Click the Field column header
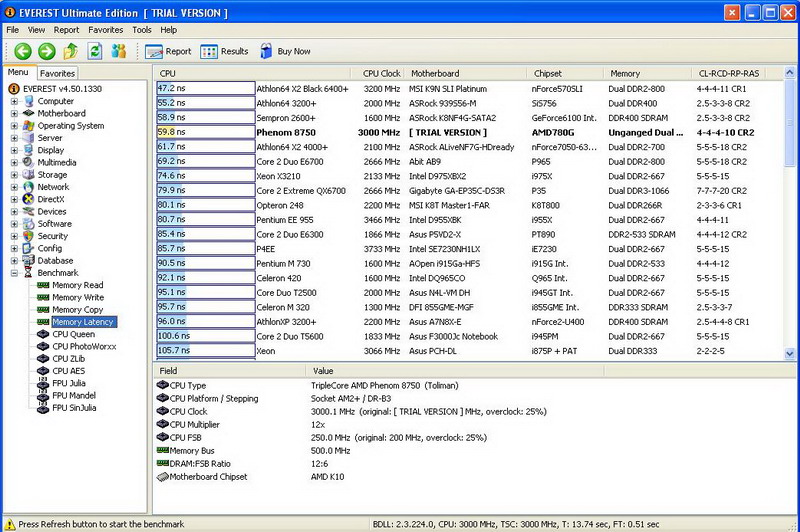This screenshot has width=800, height=532. coord(230,371)
